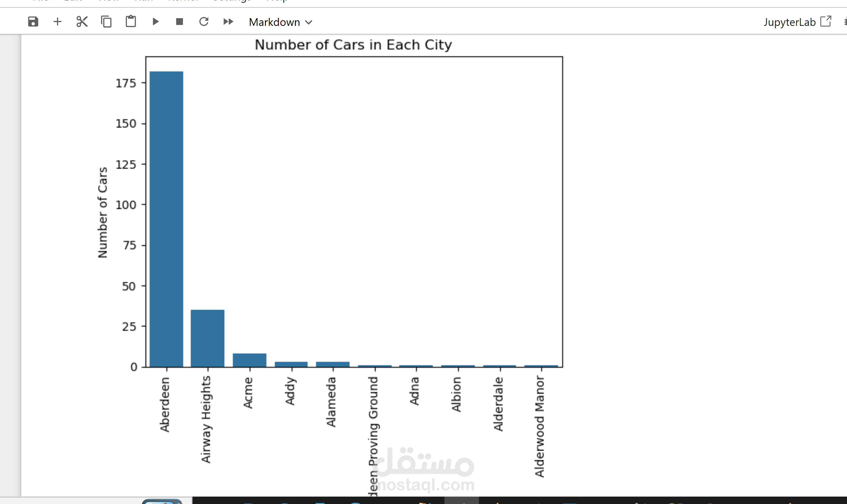Open the Markdown cell type dropdown
Viewport: 847px width, 504px height.
coord(280,22)
